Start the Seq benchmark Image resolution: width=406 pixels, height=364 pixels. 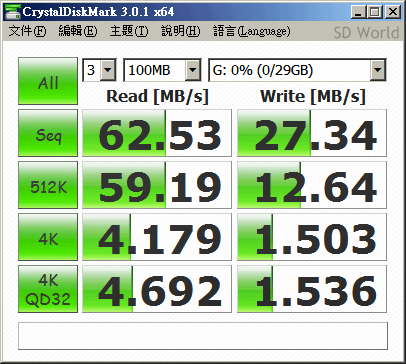48,133
